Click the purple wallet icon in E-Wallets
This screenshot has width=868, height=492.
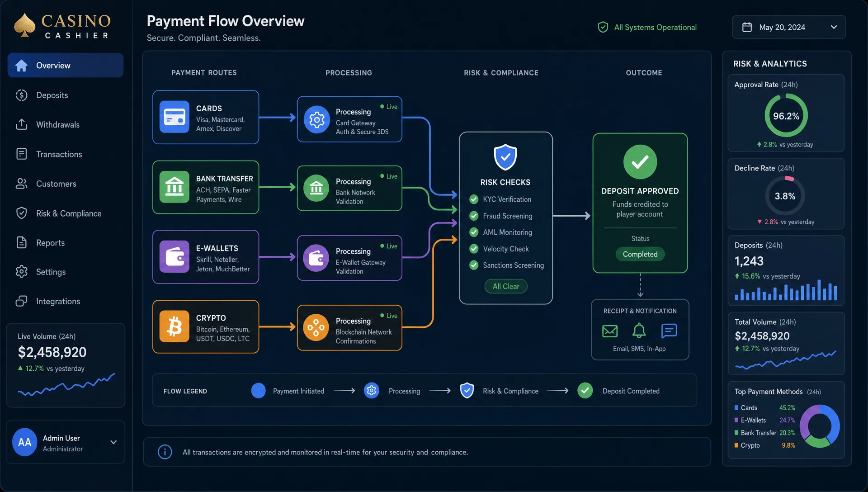tap(175, 256)
